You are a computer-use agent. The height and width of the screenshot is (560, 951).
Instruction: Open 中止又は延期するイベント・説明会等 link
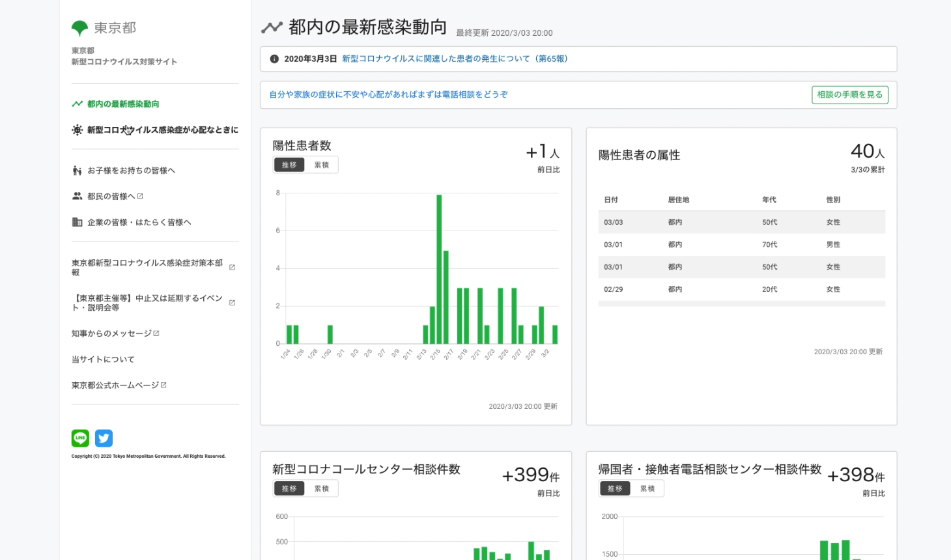(147, 303)
